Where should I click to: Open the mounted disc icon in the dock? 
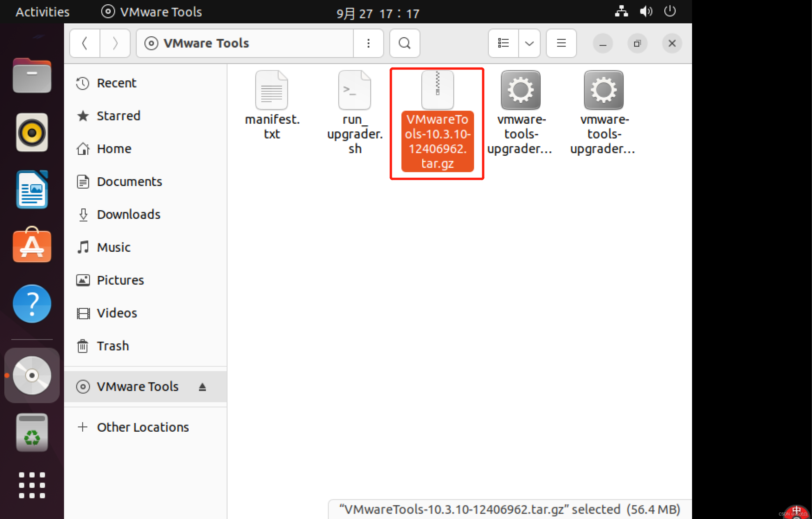(32, 375)
